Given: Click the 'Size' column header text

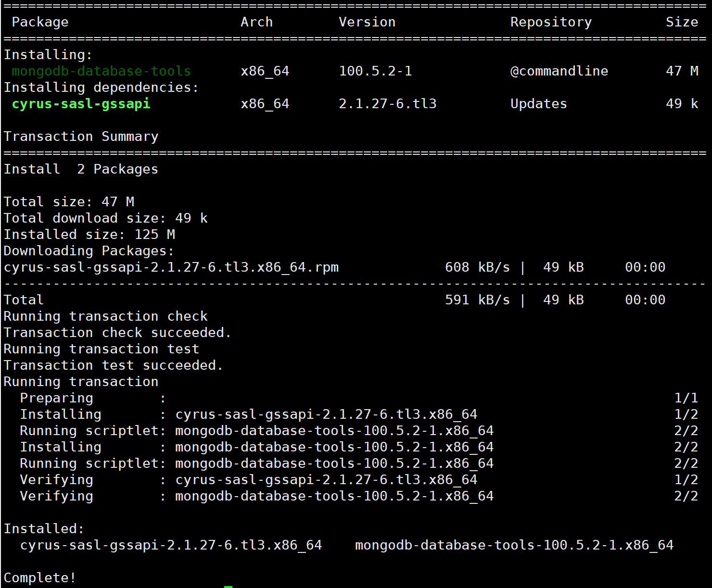Looking at the screenshot, I should click(682, 22).
